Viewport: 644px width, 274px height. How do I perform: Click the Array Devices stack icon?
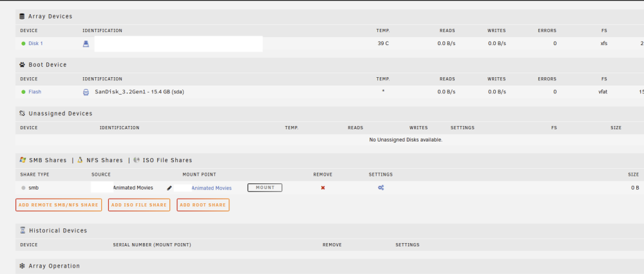click(x=22, y=17)
